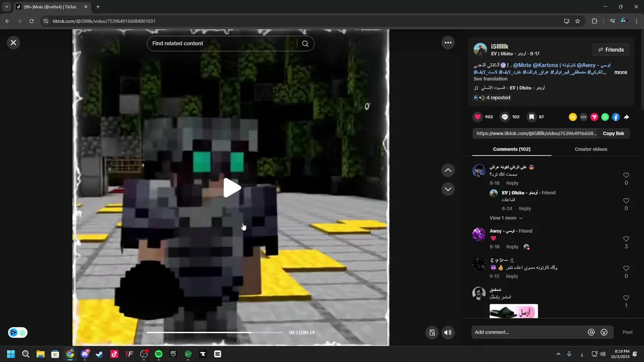Image resolution: width=644 pixels, height=362 pixels.
Task: Click the @ mention icon in comment box
Action: (592, 332)
